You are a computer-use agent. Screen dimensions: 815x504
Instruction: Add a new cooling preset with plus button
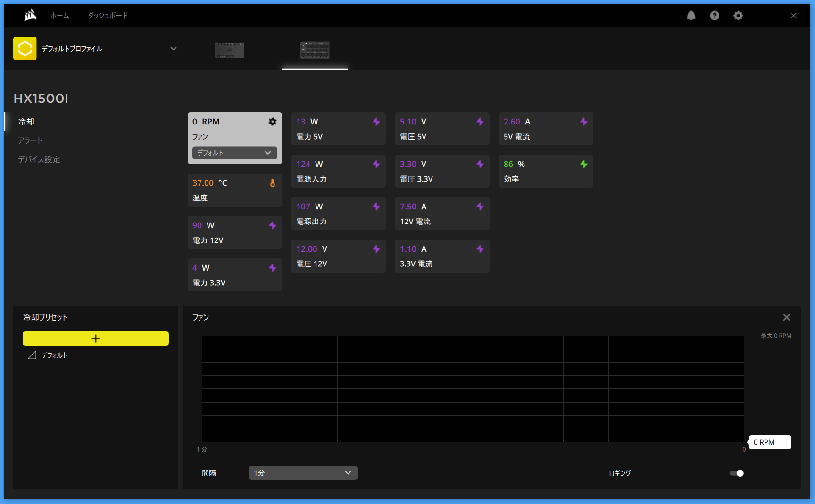pyautogui.click(x=96, y=339)
